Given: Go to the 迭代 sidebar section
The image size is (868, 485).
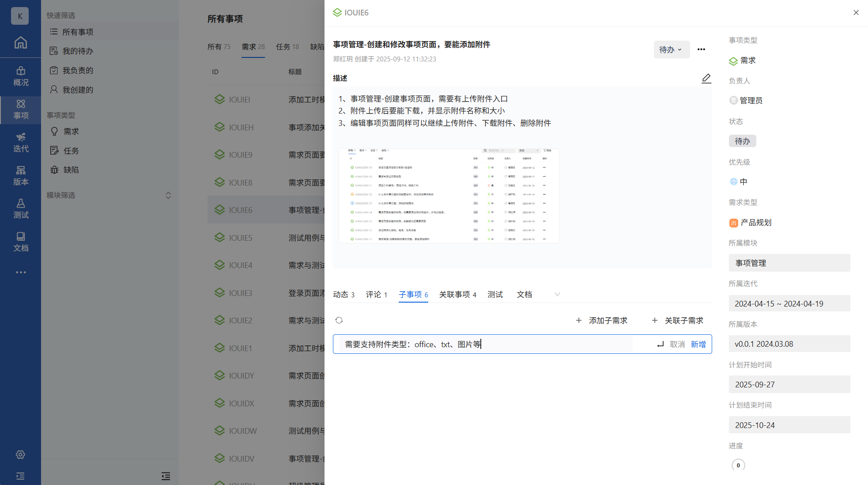Looking at the screenshot, I should (20, 143).
